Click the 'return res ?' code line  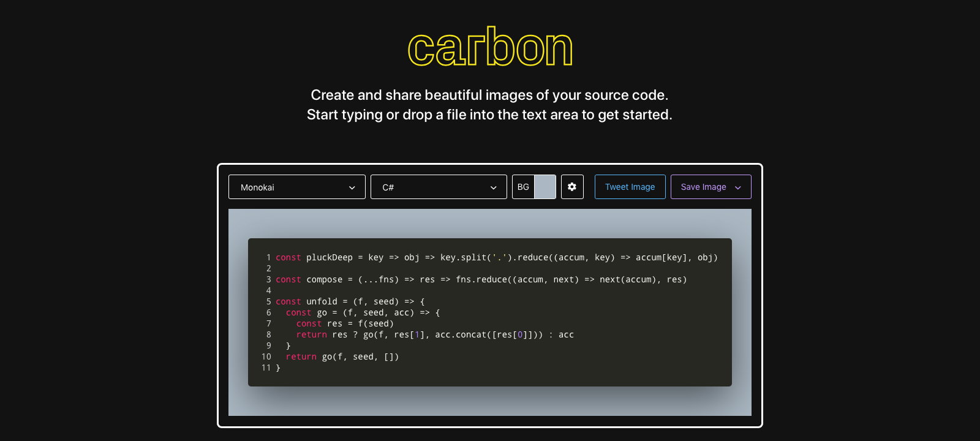(x=435, y=334)
